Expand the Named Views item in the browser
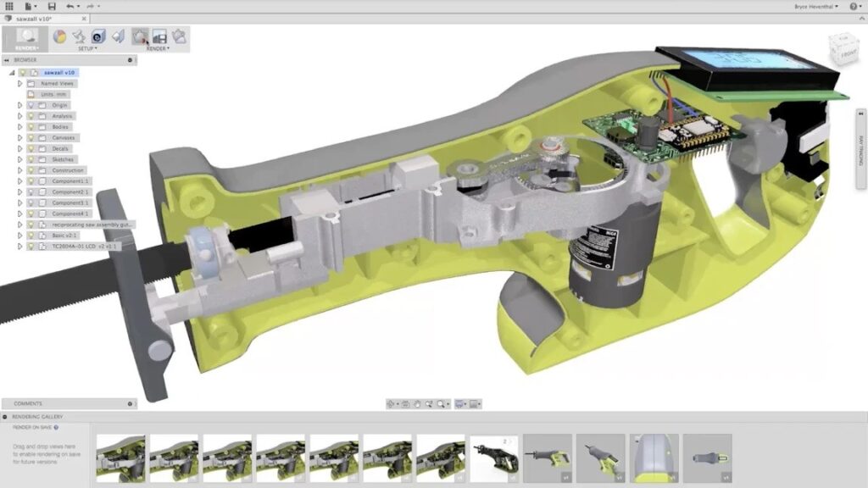Image resolution: width=868 pixels, height=488 pixels. [19, 82]
